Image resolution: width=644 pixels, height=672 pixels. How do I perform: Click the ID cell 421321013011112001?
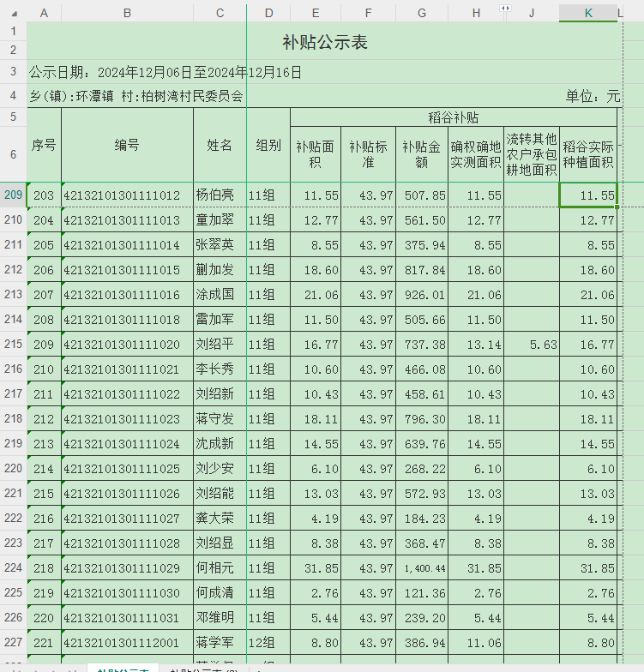127,643
